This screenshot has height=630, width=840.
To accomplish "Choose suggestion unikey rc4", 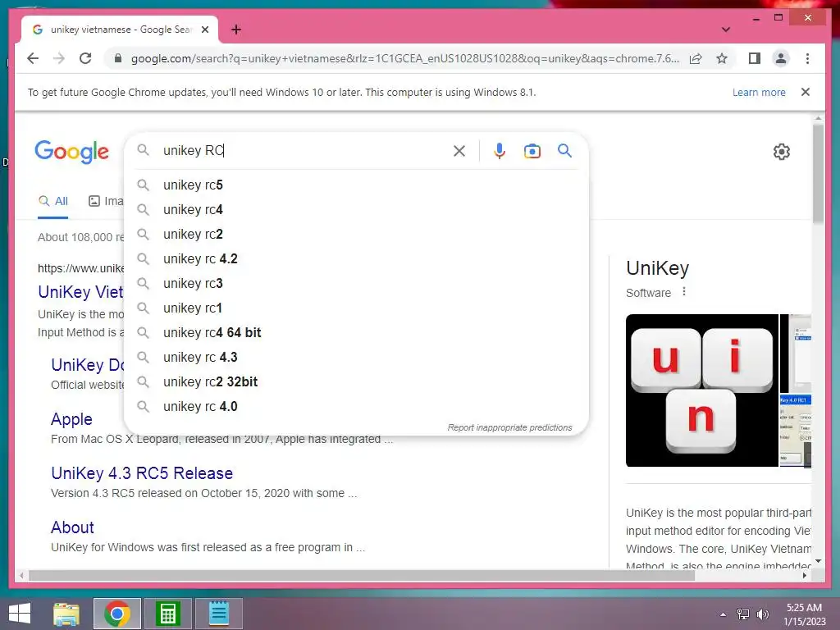I will click(356, 209).
